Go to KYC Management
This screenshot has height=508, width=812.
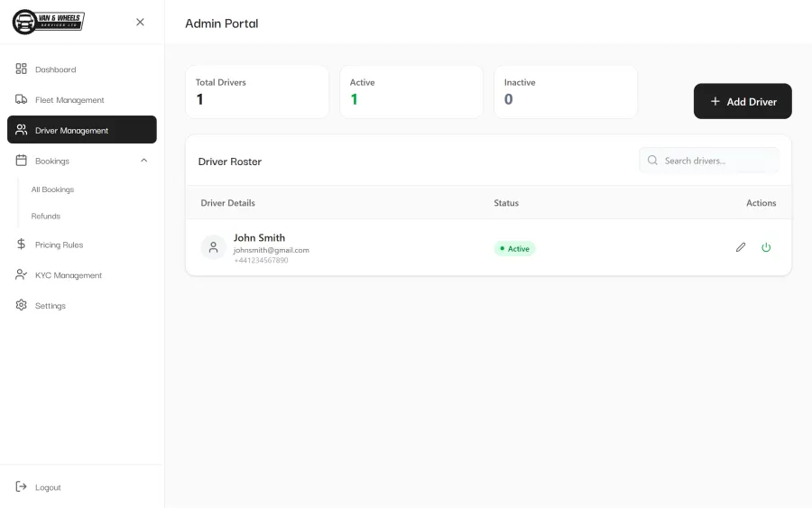82,275
